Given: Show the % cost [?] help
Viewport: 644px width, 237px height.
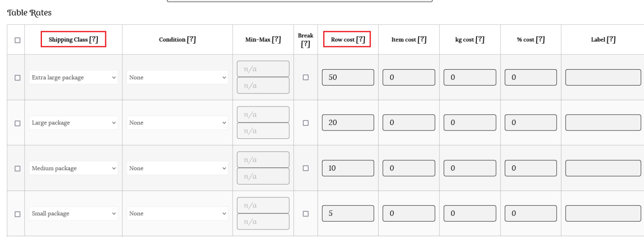Looking at the screenshot, I should point(540,40).
